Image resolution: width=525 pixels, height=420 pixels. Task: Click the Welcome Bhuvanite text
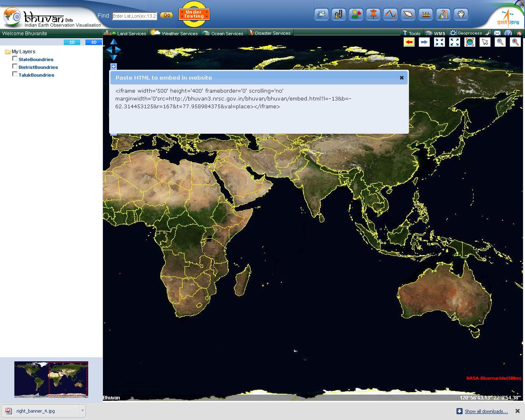pos(25,34)
